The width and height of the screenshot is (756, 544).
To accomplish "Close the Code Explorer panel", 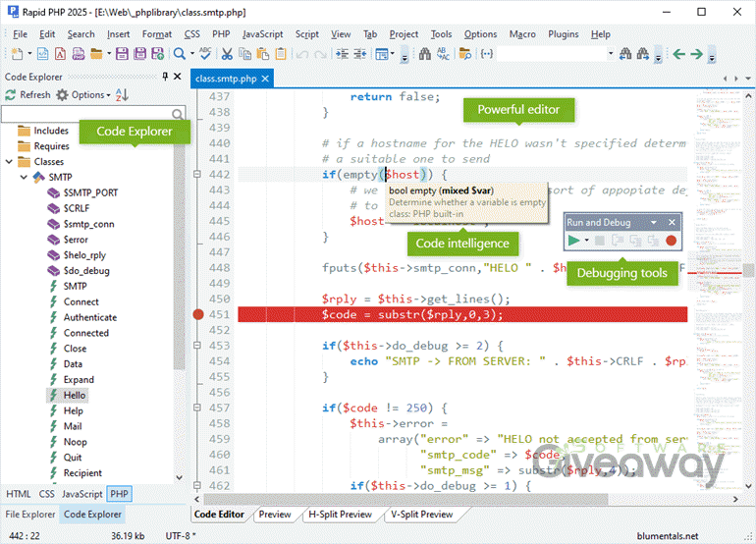I will click(178, 77).
